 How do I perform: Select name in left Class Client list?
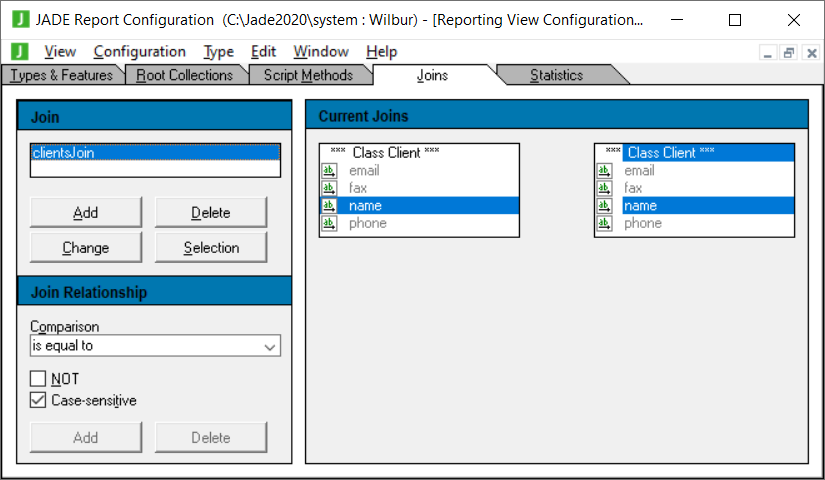click(x=419, y=205)
